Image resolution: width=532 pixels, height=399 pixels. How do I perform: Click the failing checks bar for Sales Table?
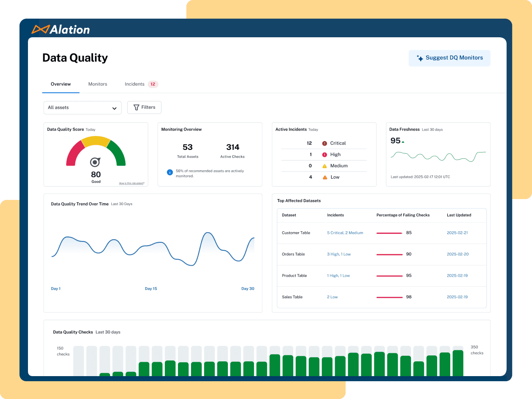click(389, 297)
